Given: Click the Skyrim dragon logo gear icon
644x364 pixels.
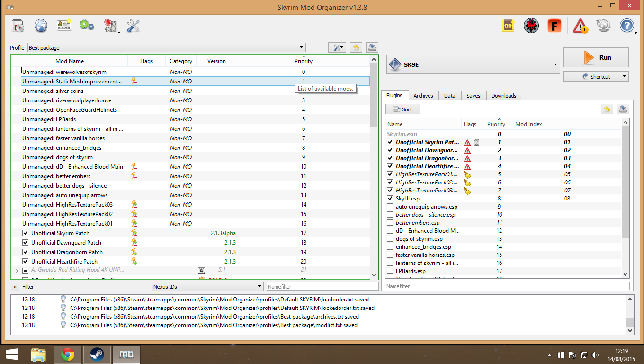Looking at the screenshot, I should [x=531, y=26].
